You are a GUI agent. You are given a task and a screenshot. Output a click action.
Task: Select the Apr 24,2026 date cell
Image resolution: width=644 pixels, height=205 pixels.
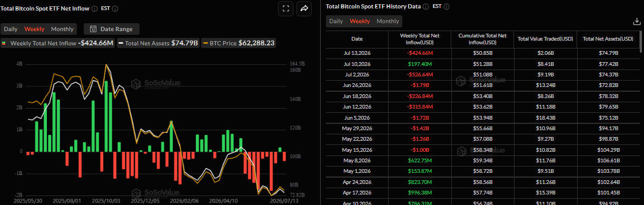click(x=356, y=182)
